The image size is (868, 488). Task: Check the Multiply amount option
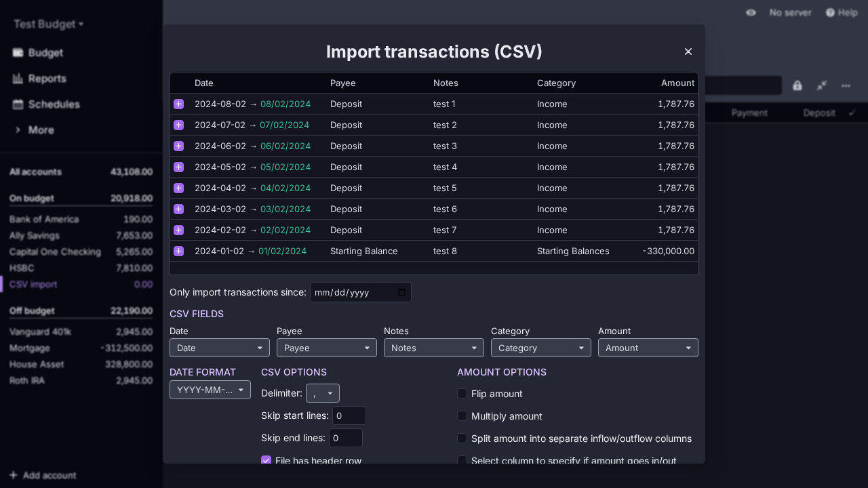click(462, 416)
